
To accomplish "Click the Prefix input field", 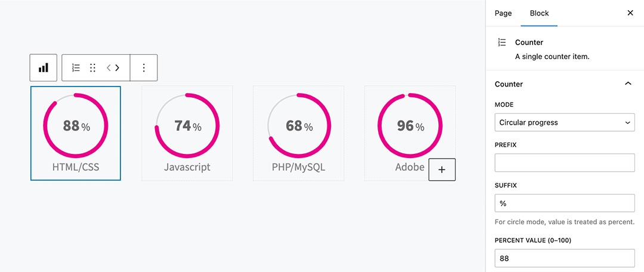I will tap(565, 163).
